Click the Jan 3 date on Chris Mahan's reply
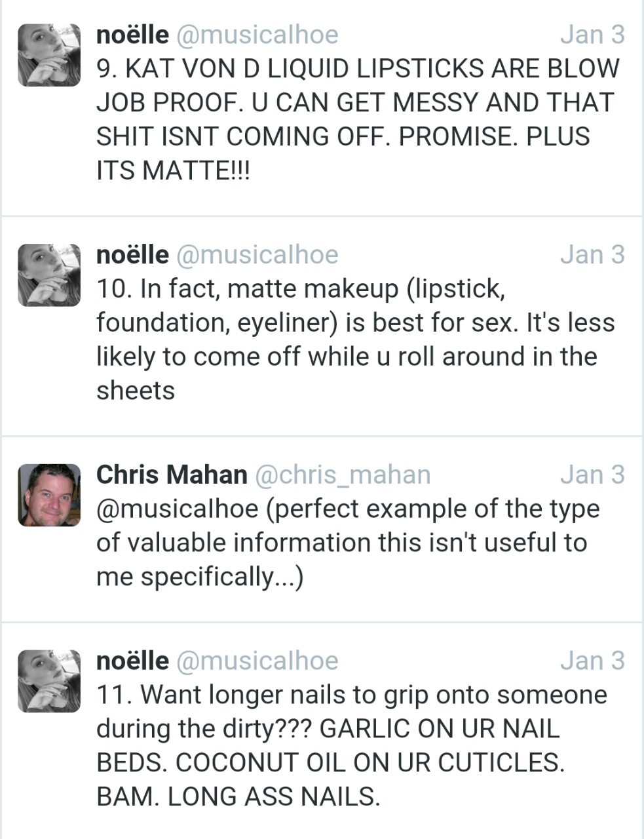Viewport: 644px width, 839px height. point(592,475)
